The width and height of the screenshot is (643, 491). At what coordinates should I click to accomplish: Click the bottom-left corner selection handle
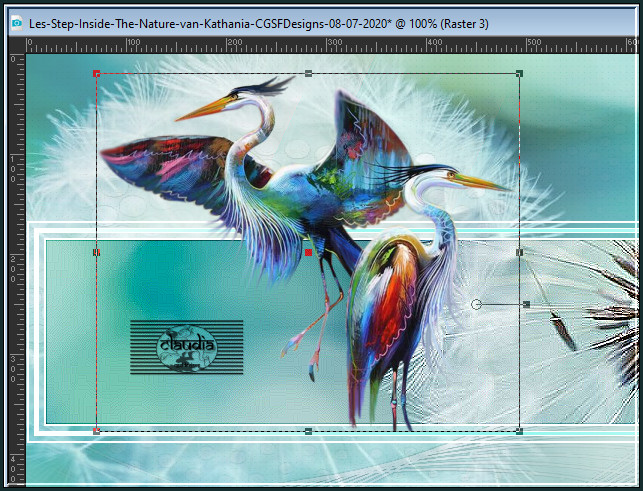coord(96,431)
